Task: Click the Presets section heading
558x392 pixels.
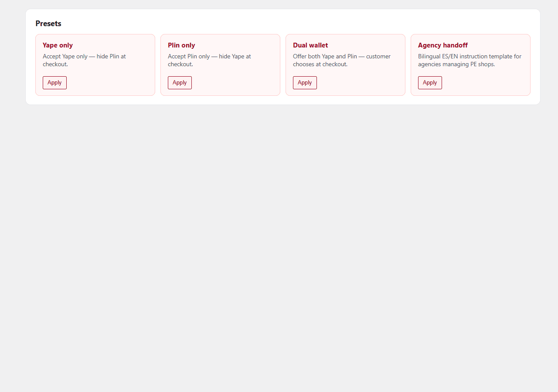Action: click(48, 24)
